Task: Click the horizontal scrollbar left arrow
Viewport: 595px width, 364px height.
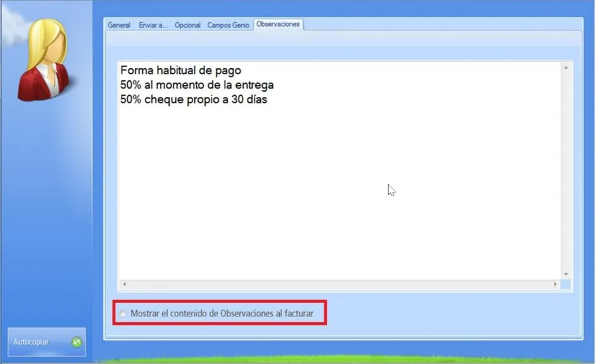Action: [x=125, y=284]
